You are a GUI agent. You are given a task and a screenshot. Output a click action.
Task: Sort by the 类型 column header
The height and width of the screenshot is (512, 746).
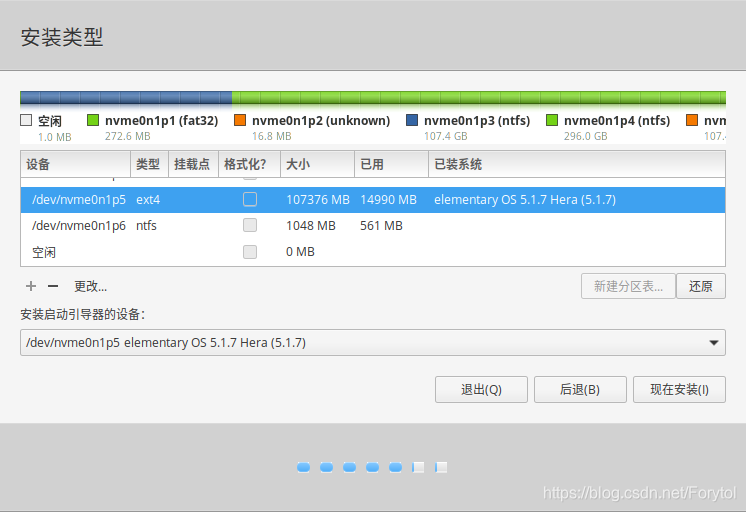click(149, 164)
